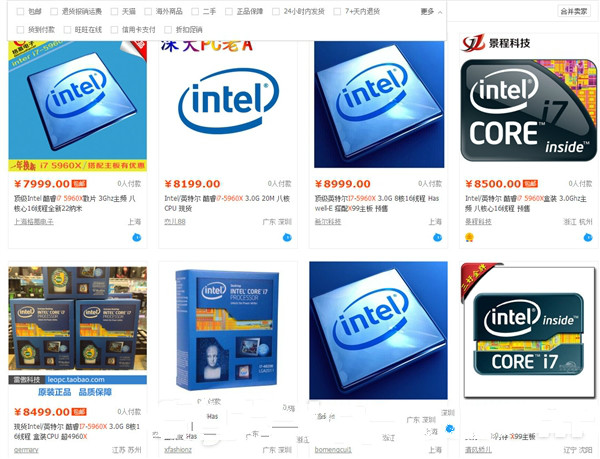Click the Wangwang chat icon under the ¥8999.00 listing
The height and width of the screenshot is (459, 600).
tap(437, 238)
